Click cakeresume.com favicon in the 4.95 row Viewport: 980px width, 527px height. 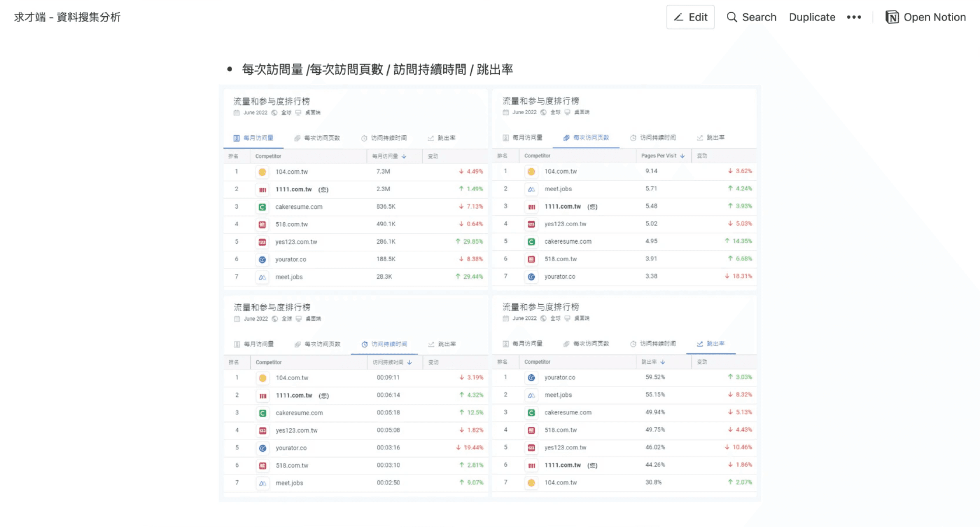point(531,242)
